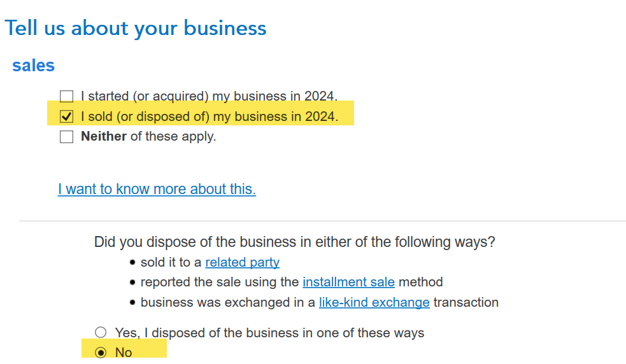Viewport: 626px width, 364px height.
Task: Click the 'sales' subheading
Action: [33, 66]
